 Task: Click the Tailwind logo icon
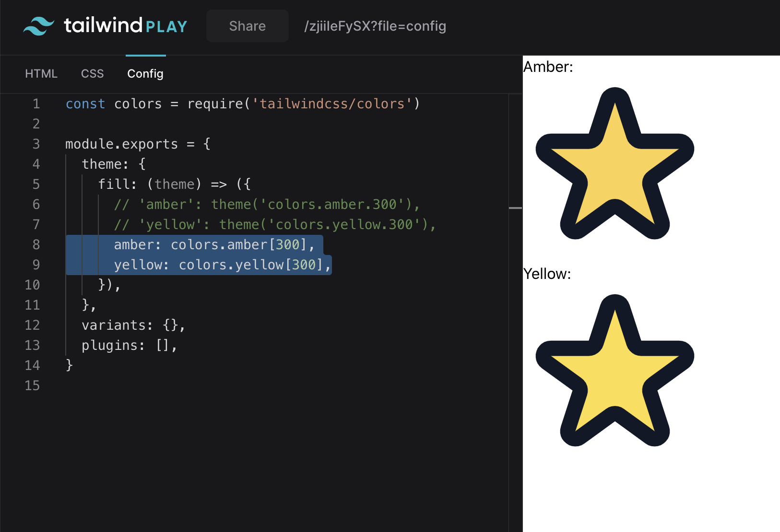coord(38,26)
